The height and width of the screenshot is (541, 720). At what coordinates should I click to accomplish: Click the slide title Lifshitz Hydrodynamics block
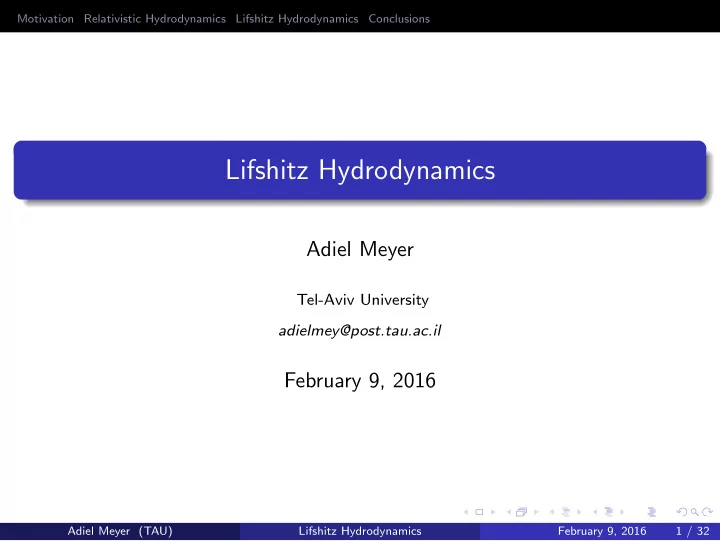point(360,170)
